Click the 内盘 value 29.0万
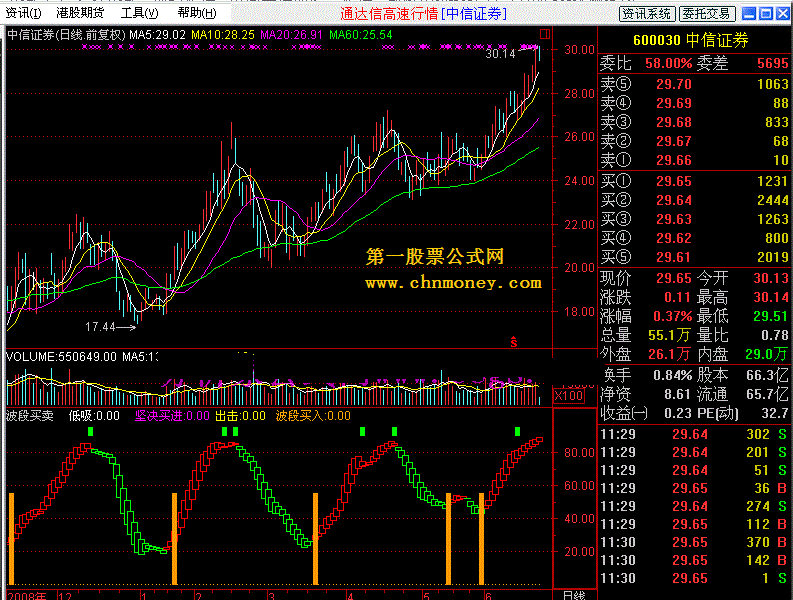This screenshot has width=793, height=600. [x=767, y=354]
